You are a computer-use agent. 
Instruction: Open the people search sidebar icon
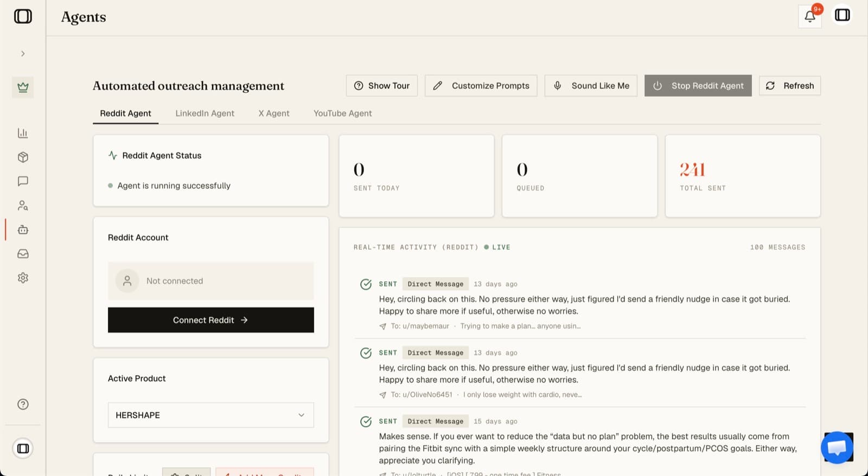[x=23, y=206]
